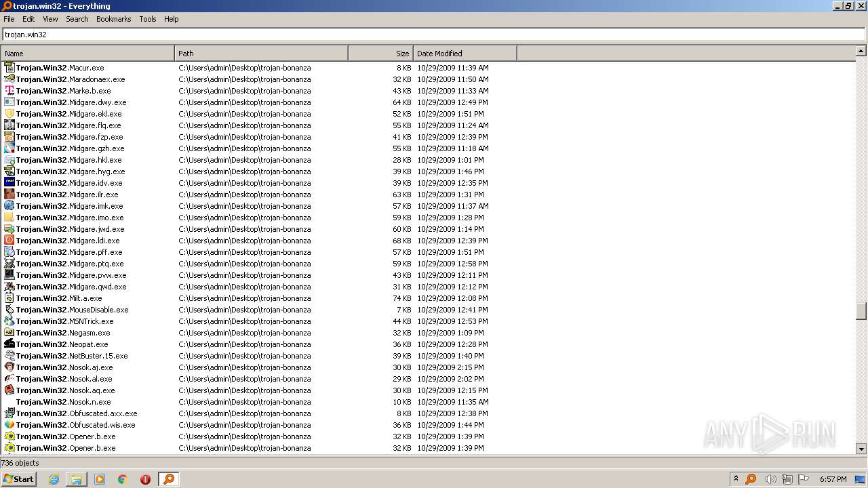Select Trojan.Win32.Obfuscated.axx.exe file name

pyautogui.click(x=77, y=413)
